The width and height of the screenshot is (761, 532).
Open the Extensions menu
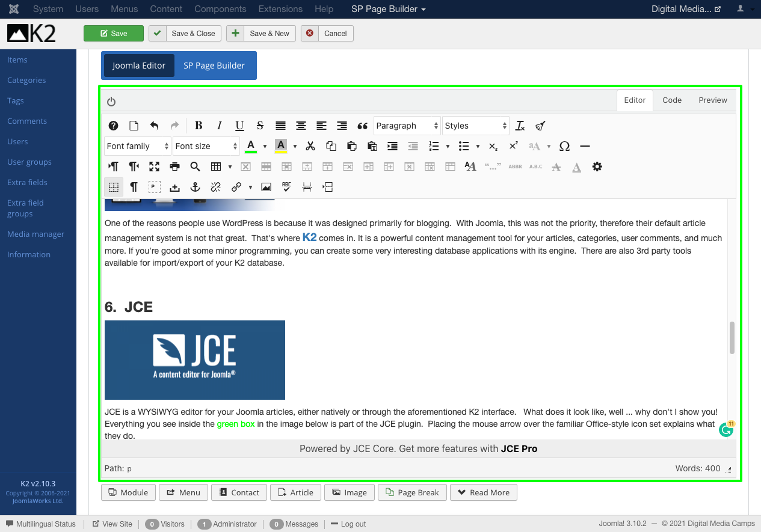[x=280, y=9]
